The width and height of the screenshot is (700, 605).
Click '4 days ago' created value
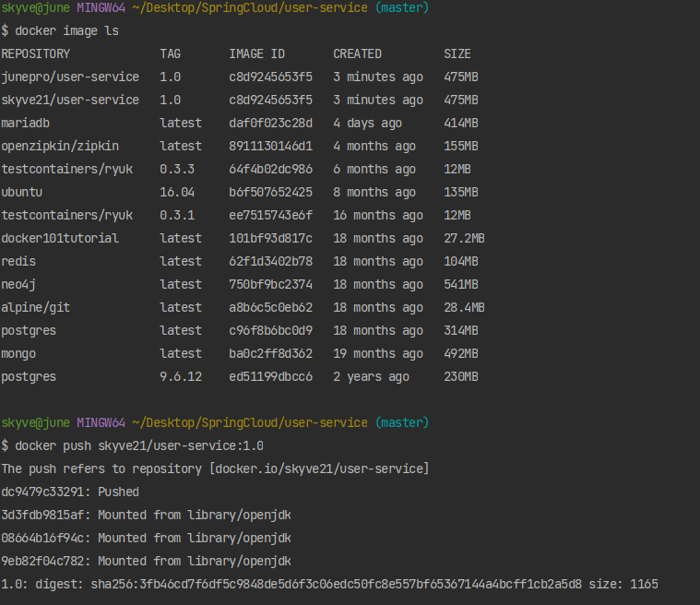click(367, 124)
